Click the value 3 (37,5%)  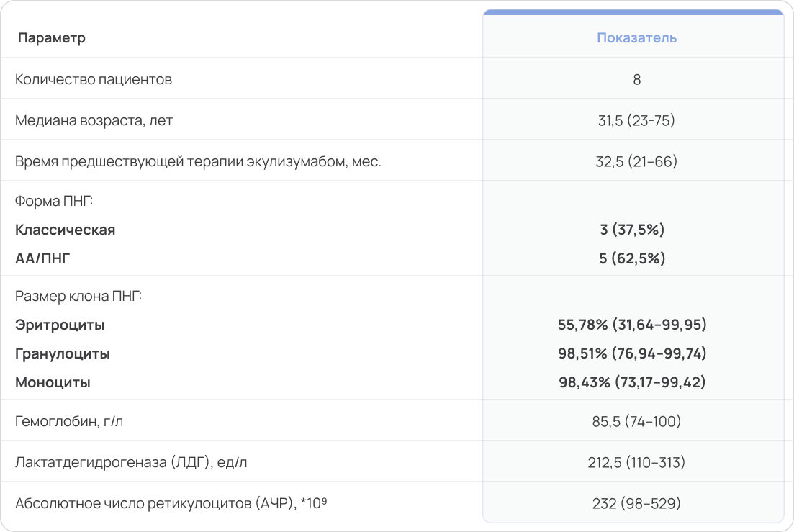pyautogui.click(x=632, y=230)
